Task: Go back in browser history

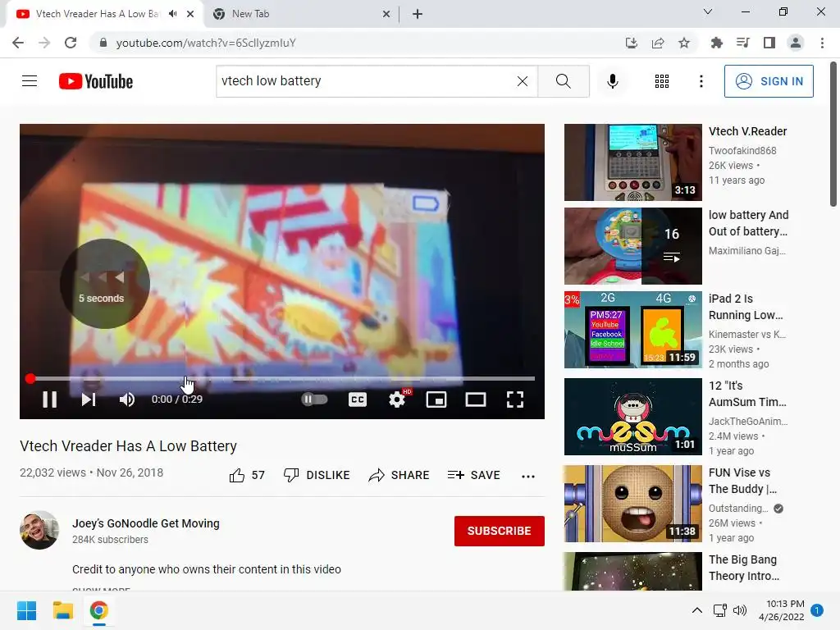Action: (18, 43)
